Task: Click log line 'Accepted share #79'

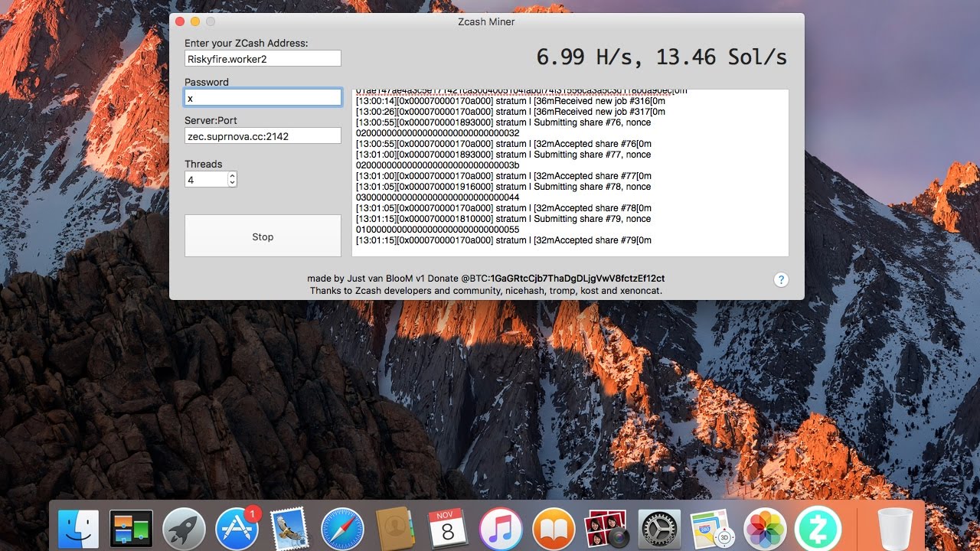Action: 504,240
